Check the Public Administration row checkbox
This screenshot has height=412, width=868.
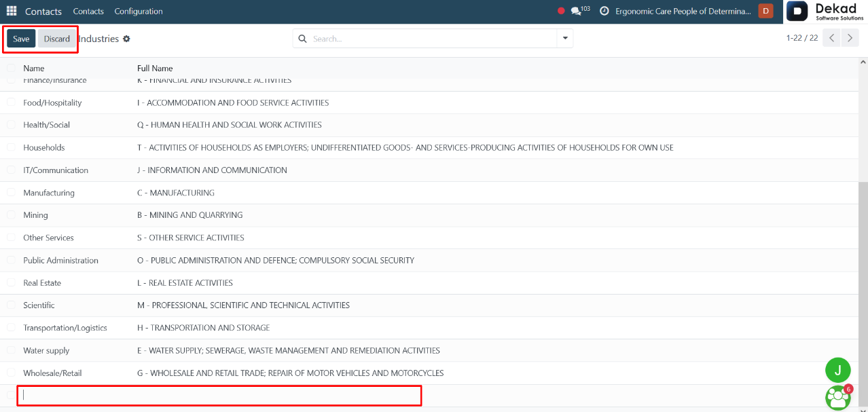point(11,261)
